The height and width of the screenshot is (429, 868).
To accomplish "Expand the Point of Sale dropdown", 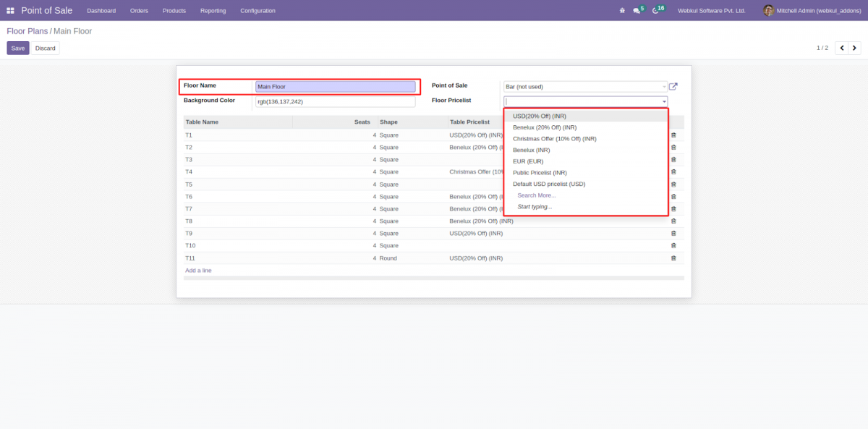I will pyautogui.click(x=664, y=85).
